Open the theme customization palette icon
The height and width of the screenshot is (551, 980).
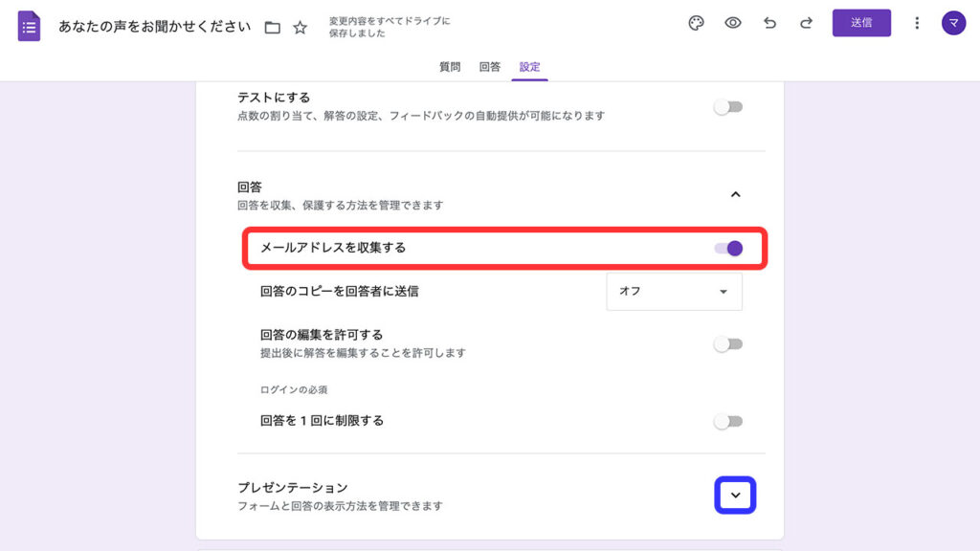[697, 23]
